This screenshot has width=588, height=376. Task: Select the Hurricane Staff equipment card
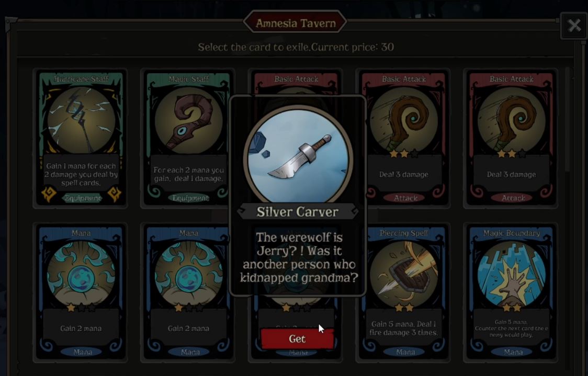[81, 139]
